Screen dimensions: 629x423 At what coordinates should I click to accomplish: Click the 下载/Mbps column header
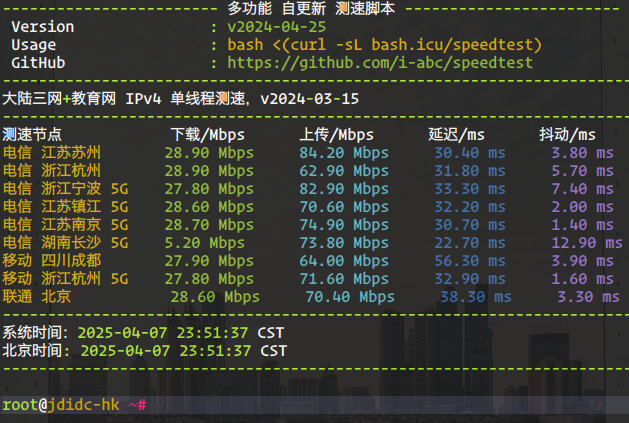pyautogui.click(x=205, y=135)
